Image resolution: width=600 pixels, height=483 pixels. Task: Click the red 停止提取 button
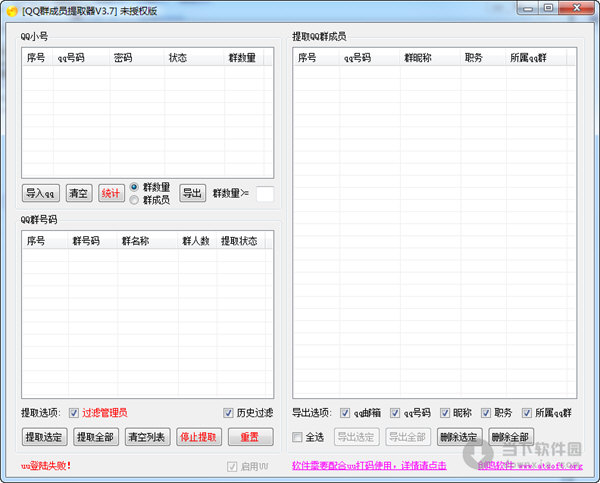(x=199, y=437)
